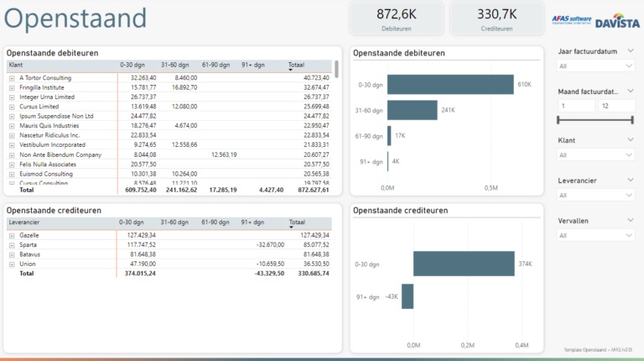Screen dimensions: 644x361
Task: Sort debiteuren table by 0-30 dgn column
Action: (x=132, y=65)
